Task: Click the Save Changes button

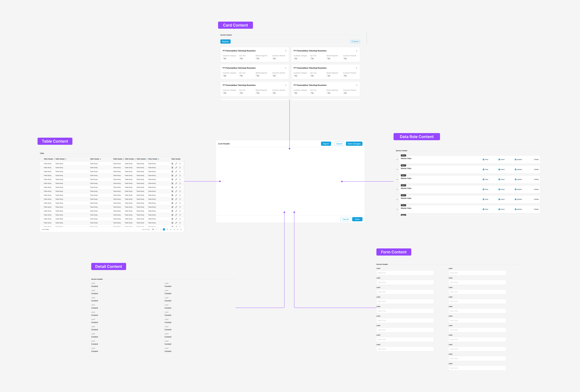Action: point(354,144)
